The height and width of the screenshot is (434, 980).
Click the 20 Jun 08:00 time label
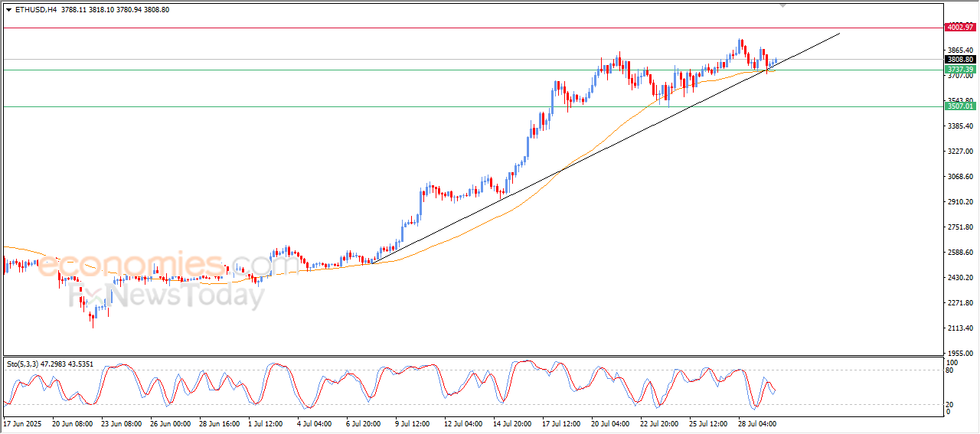(73, 423)
